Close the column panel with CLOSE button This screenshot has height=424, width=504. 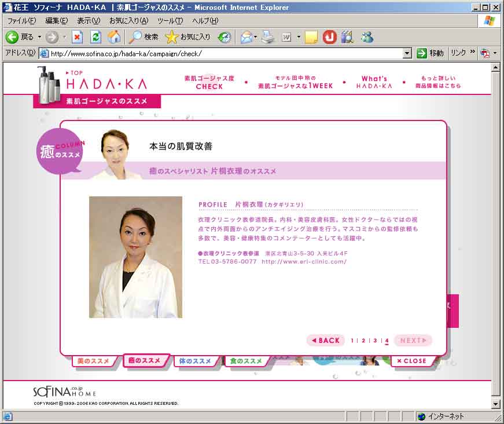tap(411, 361)
